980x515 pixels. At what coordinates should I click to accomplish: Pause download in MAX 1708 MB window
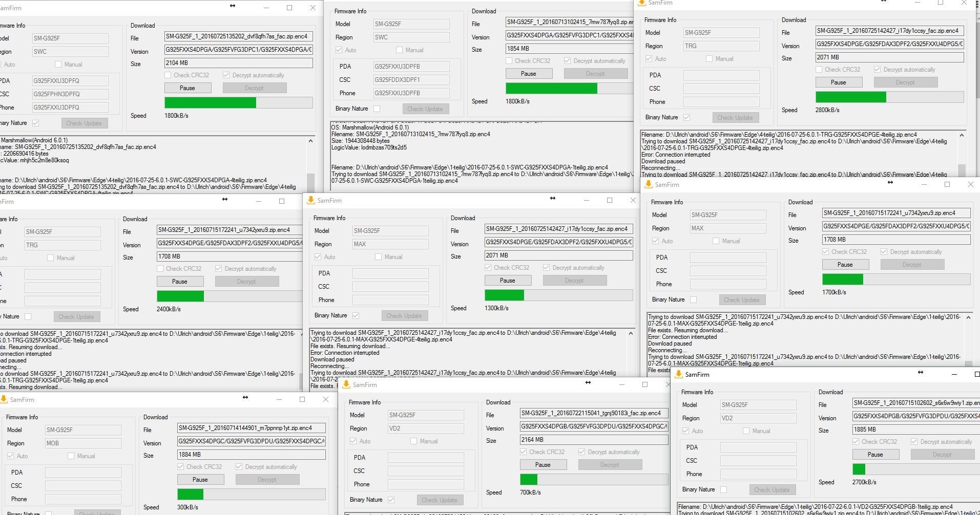coord(845,265)
